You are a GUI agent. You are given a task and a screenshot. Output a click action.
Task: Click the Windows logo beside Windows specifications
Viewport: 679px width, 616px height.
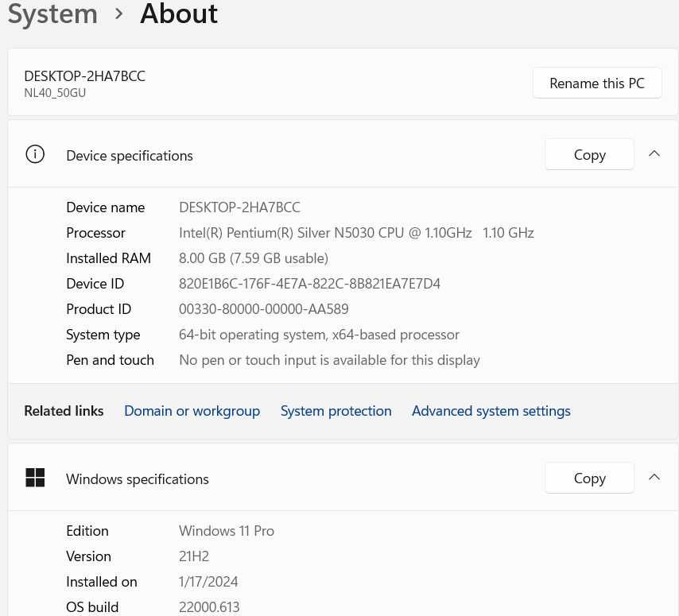click(x=35, y=478)
